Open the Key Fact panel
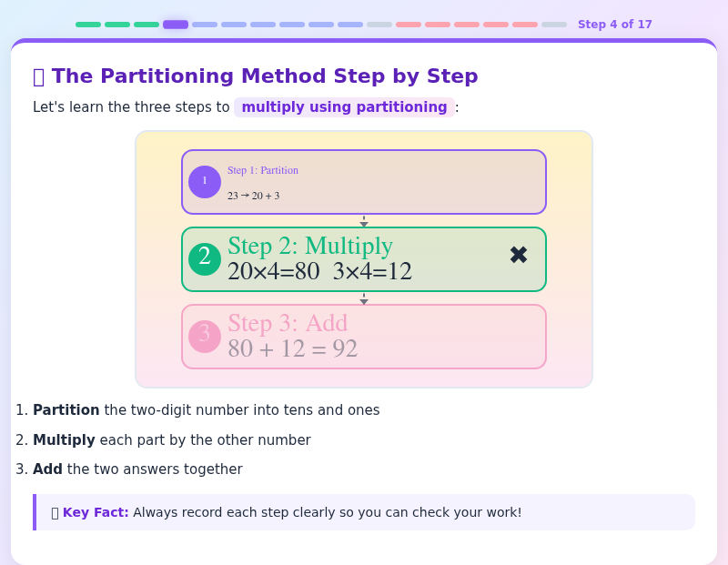 [x=364, y=512]
